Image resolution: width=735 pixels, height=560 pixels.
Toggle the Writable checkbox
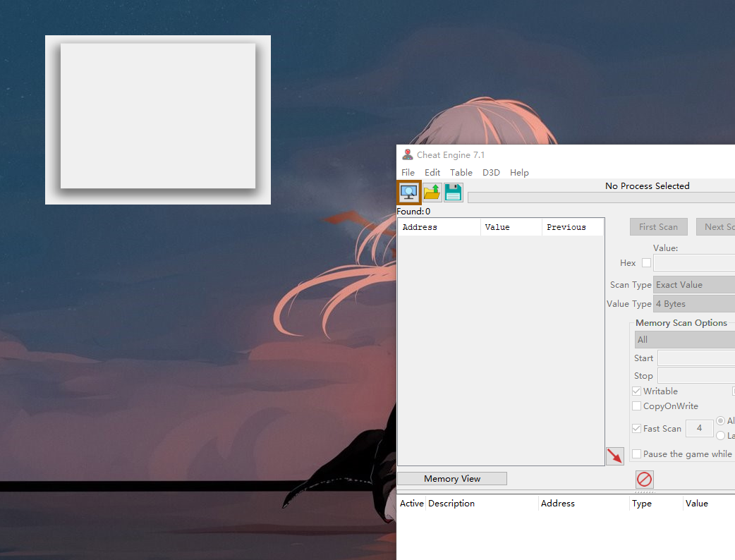(636, 391)
